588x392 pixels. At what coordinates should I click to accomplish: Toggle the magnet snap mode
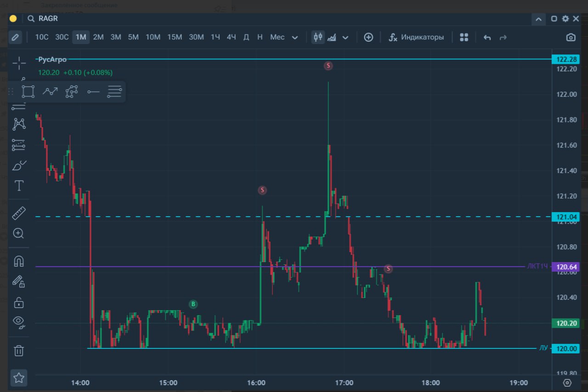tap(19, 261)
